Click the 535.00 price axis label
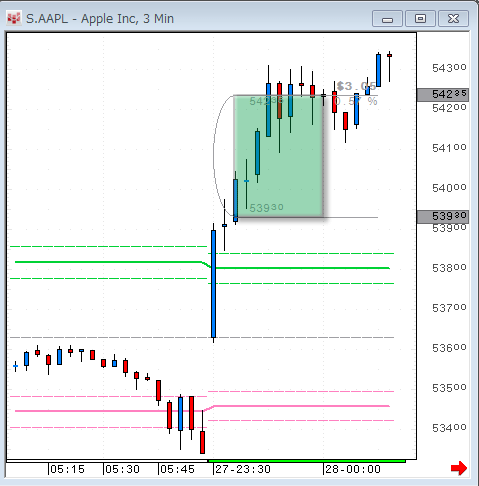 (449, 388)
